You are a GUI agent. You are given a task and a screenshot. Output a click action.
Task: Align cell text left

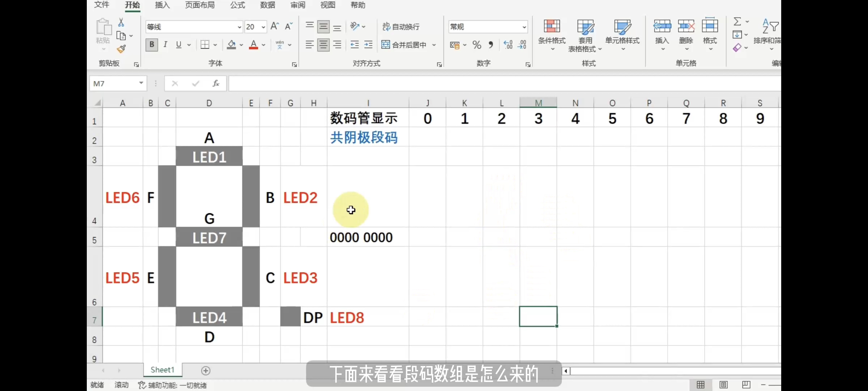[x=310, y=45]
